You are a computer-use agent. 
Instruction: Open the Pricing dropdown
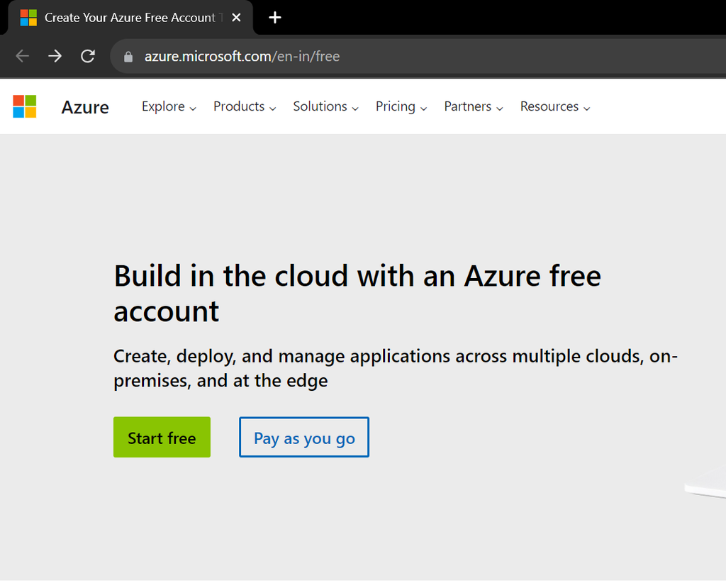coord(401,106)
